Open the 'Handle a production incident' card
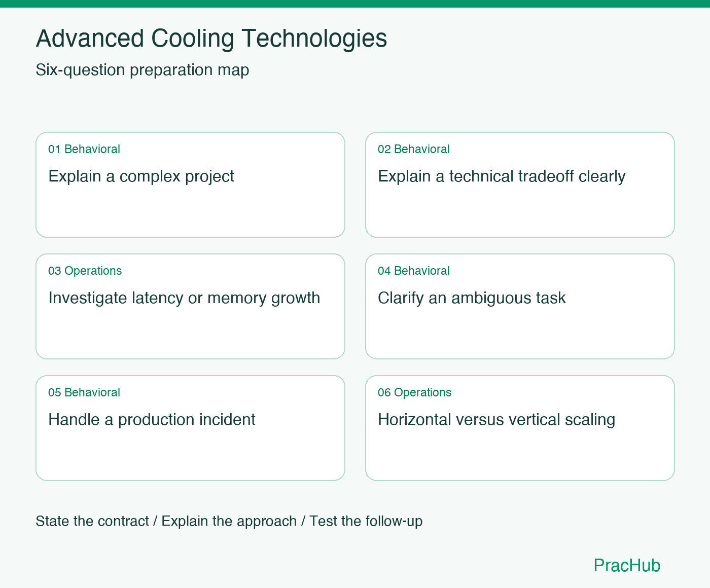 tap(190, 428)
